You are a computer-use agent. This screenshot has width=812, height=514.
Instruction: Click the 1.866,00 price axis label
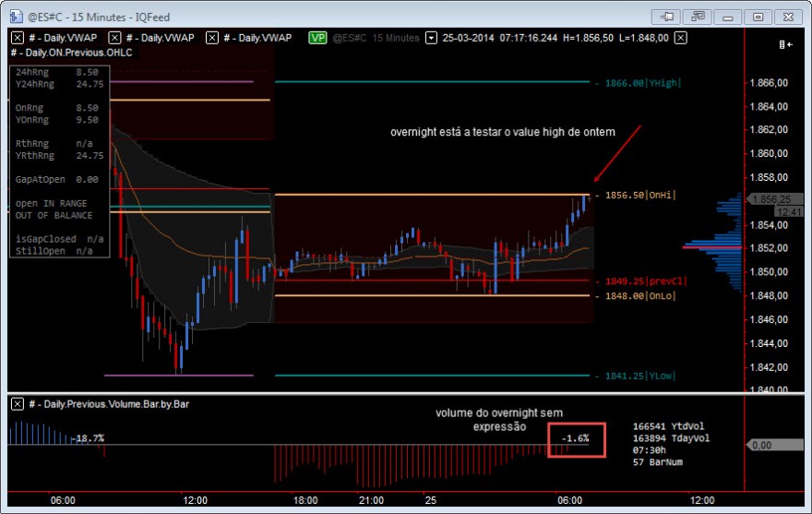(x=769, y=83)
